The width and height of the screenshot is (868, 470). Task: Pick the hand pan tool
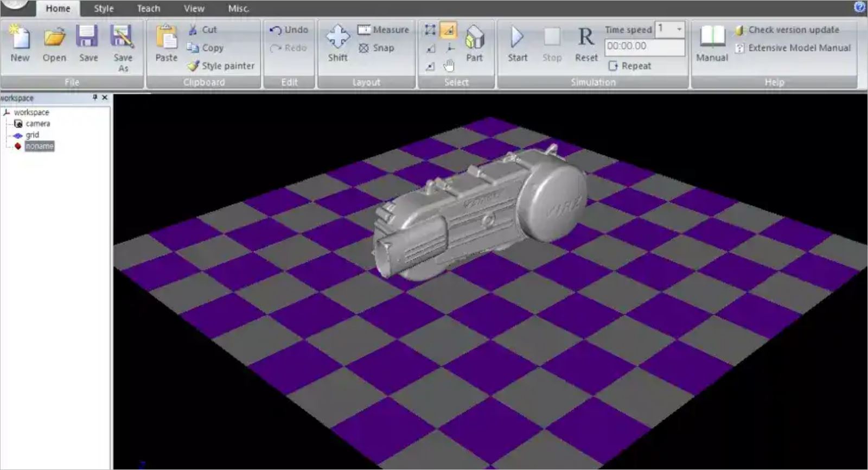point(449,66)
